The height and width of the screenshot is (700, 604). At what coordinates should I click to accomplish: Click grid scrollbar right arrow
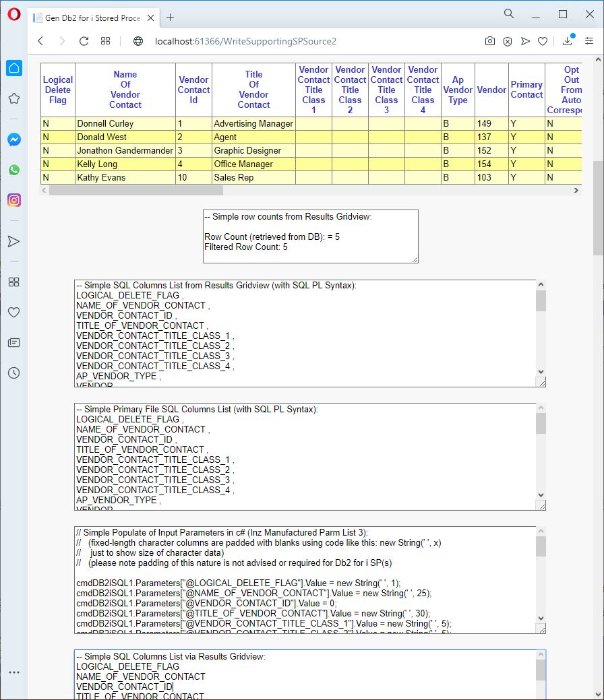click(x=576, y=191)
